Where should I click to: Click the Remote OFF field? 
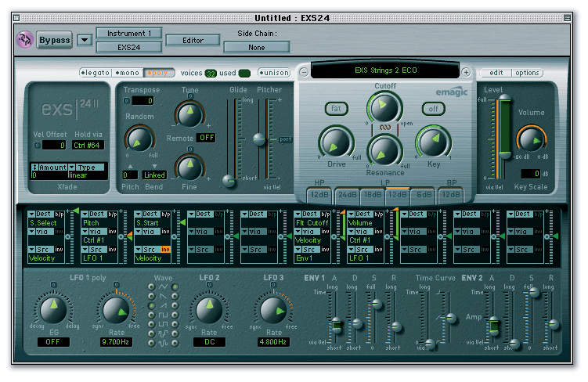[x=206, y=138]
